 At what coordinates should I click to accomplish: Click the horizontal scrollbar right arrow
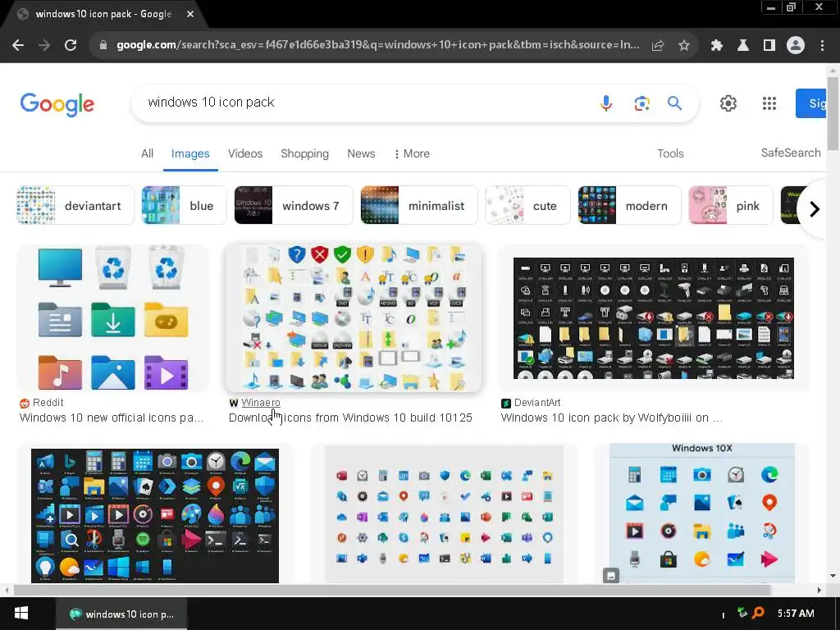point(819,591)
